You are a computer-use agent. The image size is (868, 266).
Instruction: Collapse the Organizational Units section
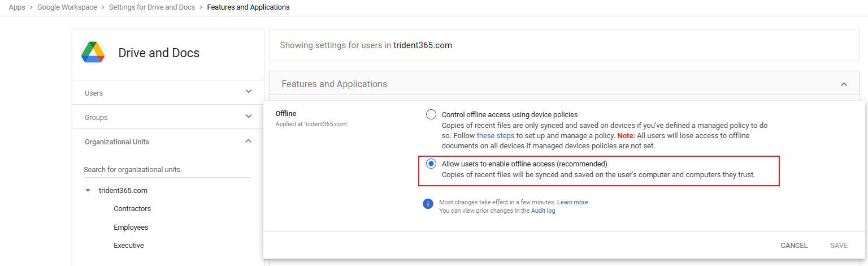coord(248,141)
